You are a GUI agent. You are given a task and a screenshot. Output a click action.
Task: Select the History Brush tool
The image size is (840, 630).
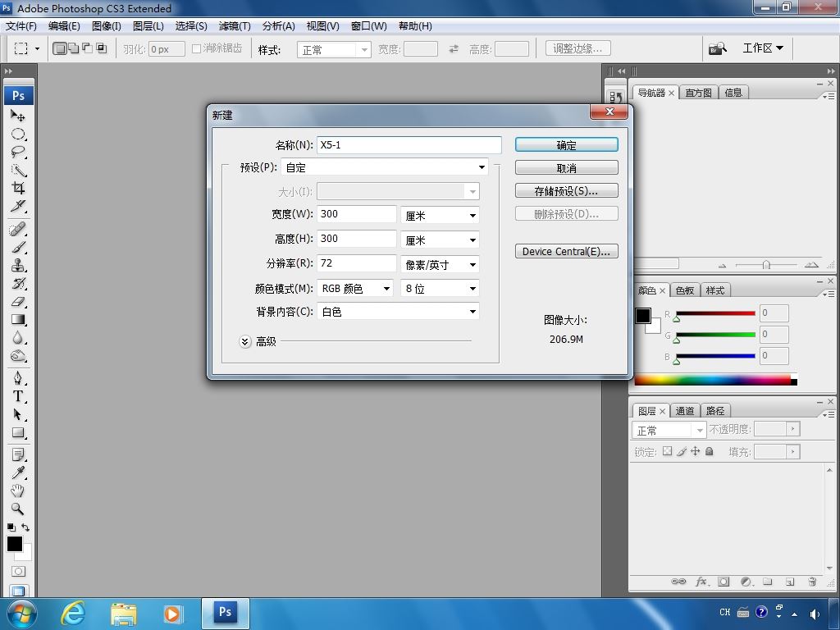point(18,283)
